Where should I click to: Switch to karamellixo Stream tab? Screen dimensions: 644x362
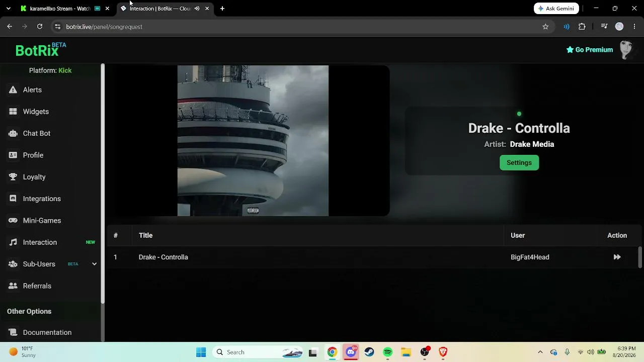point(60,9)
